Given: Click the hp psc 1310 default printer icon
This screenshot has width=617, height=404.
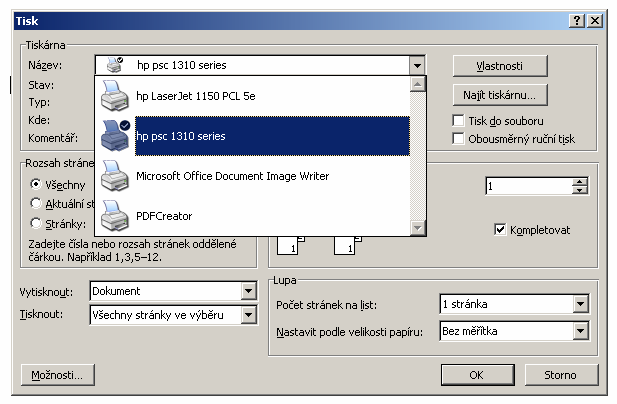Looking at the screenshot, I should (115, 136).
